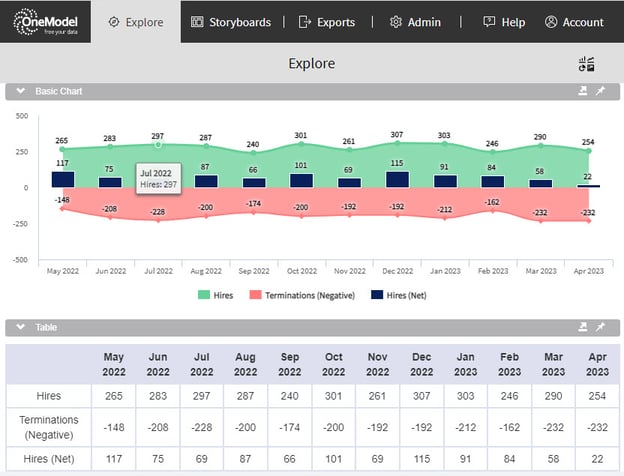Click the May 2022 table column header
Image resolution: width=624 pixels, height=476 pixels.
[114, 364]
